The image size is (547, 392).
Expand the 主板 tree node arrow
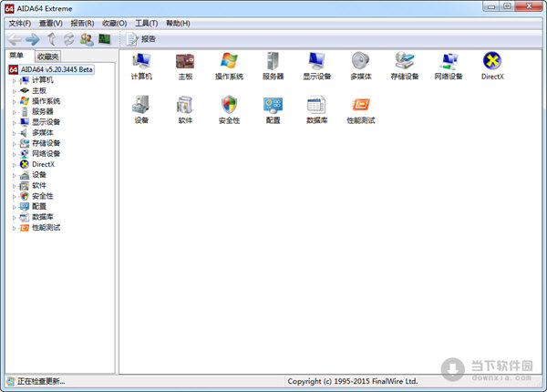click(15, 91)
